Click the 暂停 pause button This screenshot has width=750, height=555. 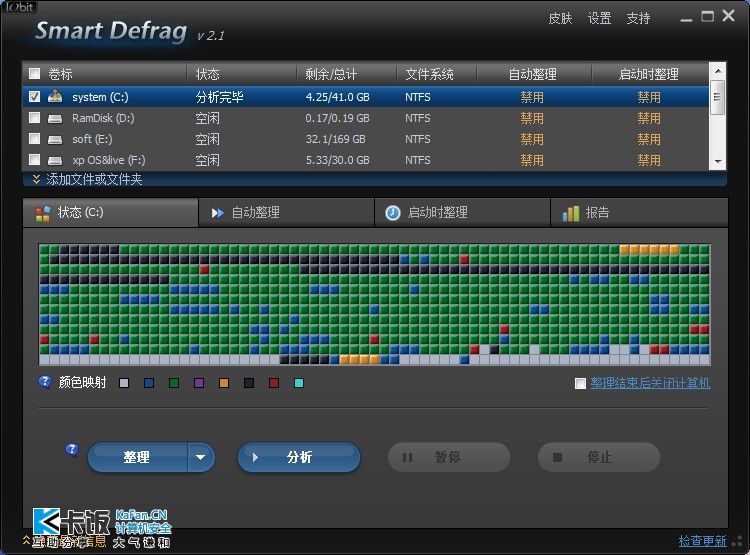449,457
